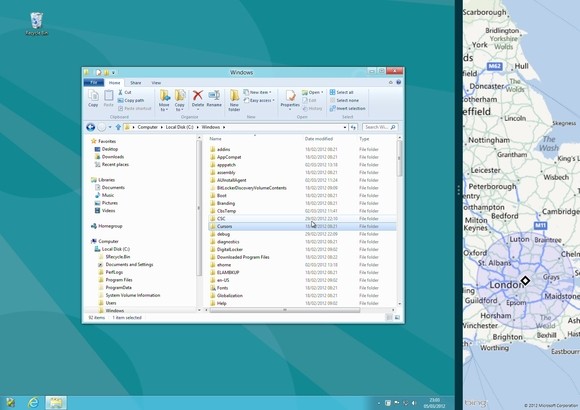Click the Rename icon
This screenshot has height=410, width=580.
214,99
